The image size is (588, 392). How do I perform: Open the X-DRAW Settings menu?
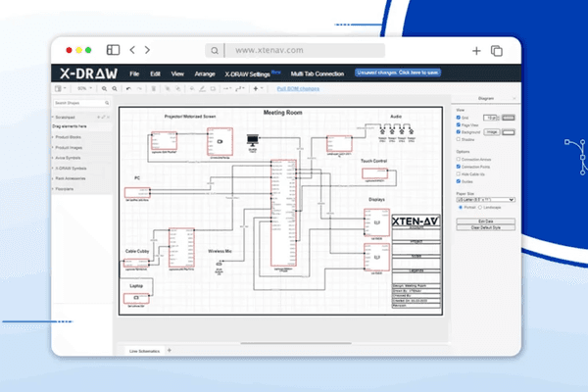point(248,74)
